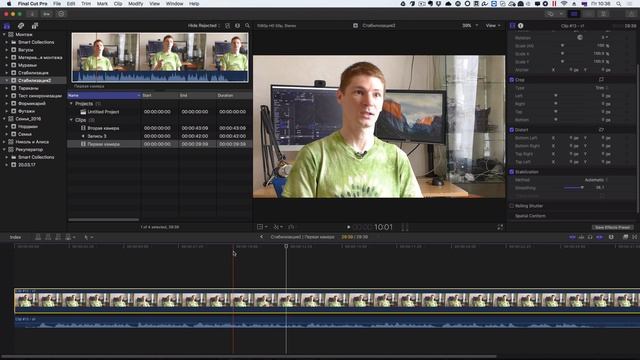Select the Untitled Project row
The height and width of the screenshot is (360, 640).
click(x=159, y=112)
